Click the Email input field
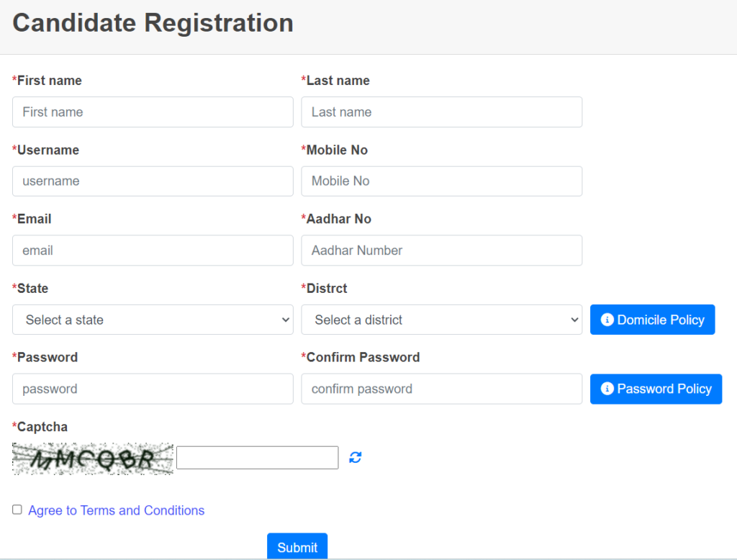Screen dimensions: 737x560 153,250
